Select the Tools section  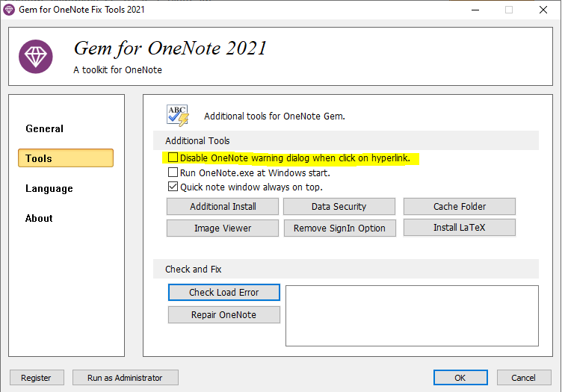[66, 158]
